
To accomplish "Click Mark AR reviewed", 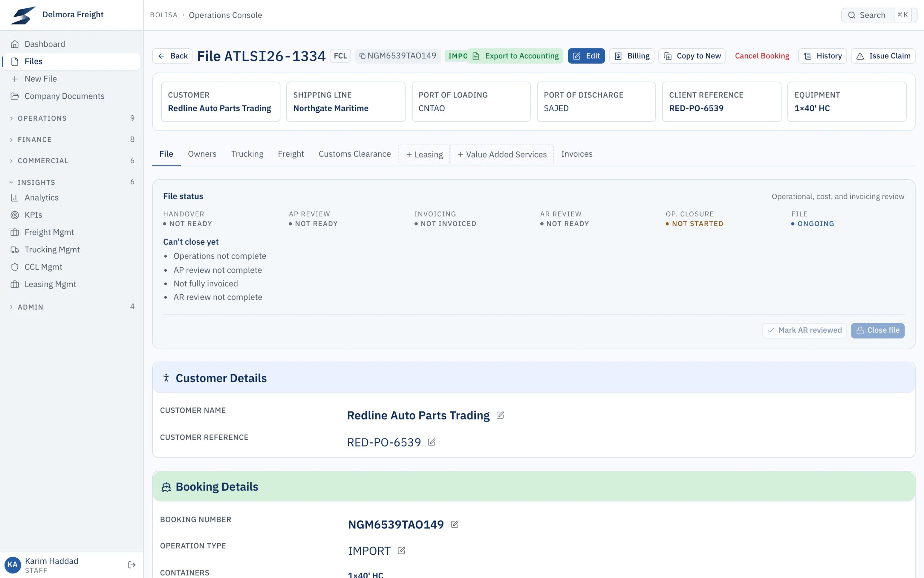I will 805,330.
